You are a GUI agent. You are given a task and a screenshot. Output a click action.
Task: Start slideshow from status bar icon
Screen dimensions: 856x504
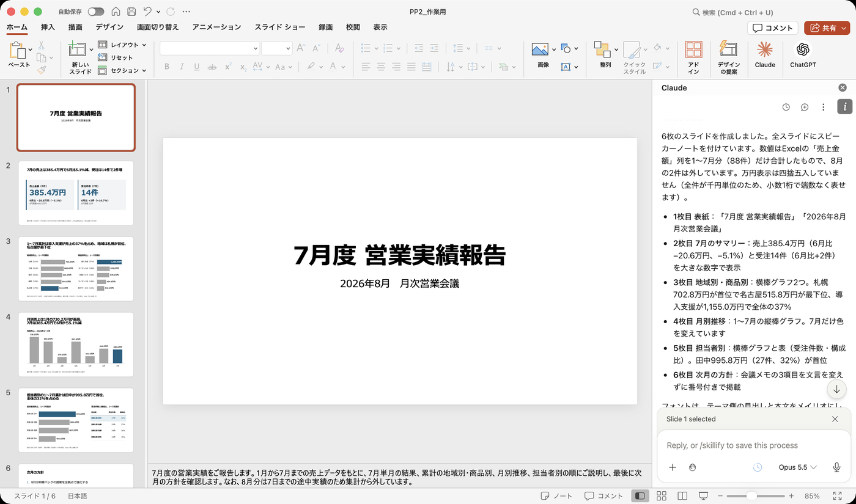pyautogui.click(x=704, y=496)
